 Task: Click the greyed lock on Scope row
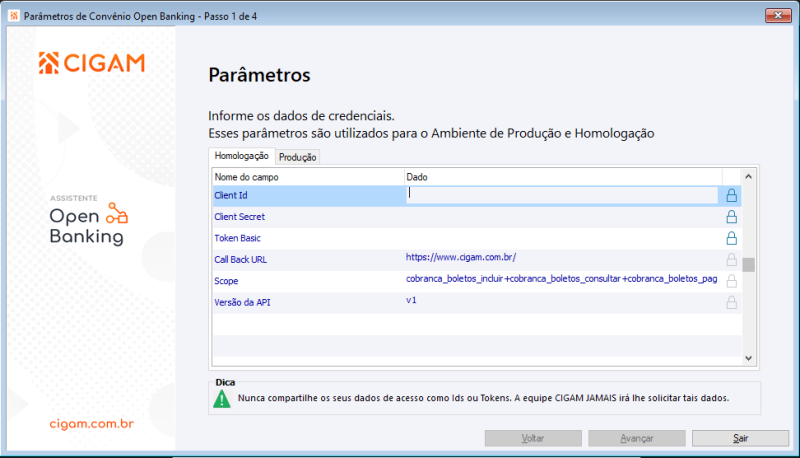pyautogui.click(x=731, y=281)
